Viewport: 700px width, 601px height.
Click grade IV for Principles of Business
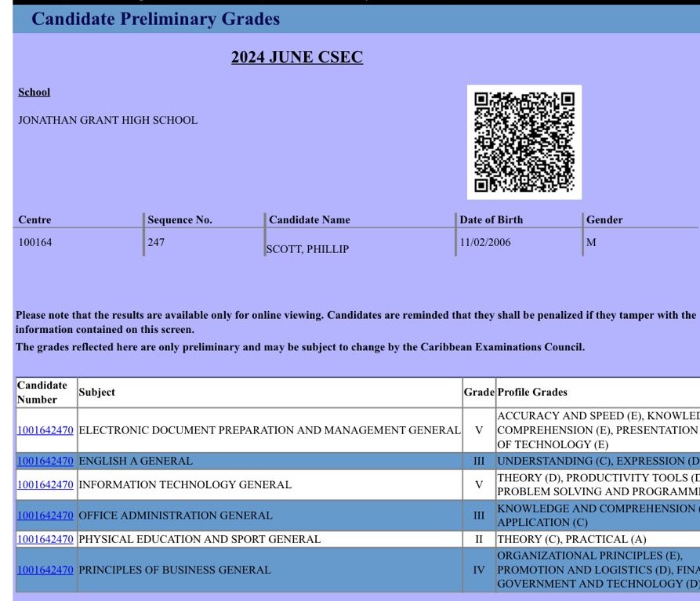(x=479, y=570)
